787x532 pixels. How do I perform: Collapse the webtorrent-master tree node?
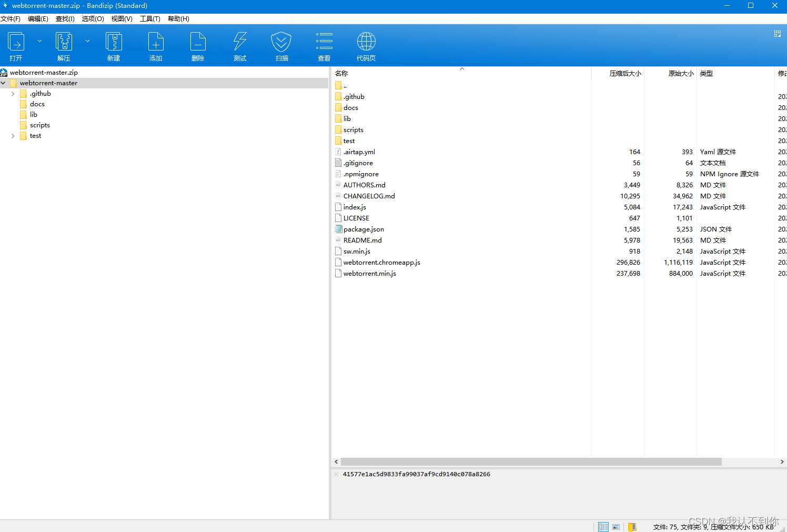(x=3, y=83)
